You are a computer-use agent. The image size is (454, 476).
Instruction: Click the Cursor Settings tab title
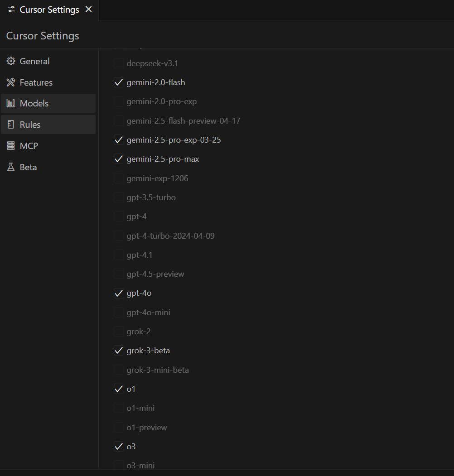coord(49,10)
